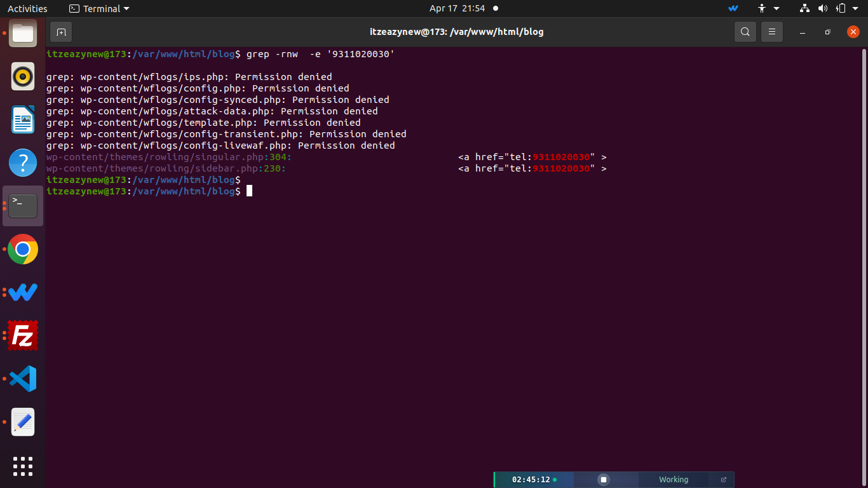Open the Text Editor from dock

click(x=23, y=422)
